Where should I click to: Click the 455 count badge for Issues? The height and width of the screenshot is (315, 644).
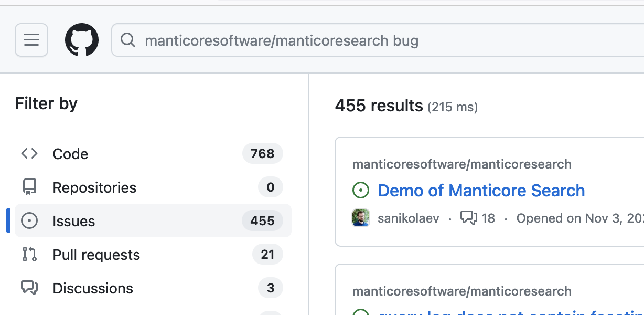(263, 221)
